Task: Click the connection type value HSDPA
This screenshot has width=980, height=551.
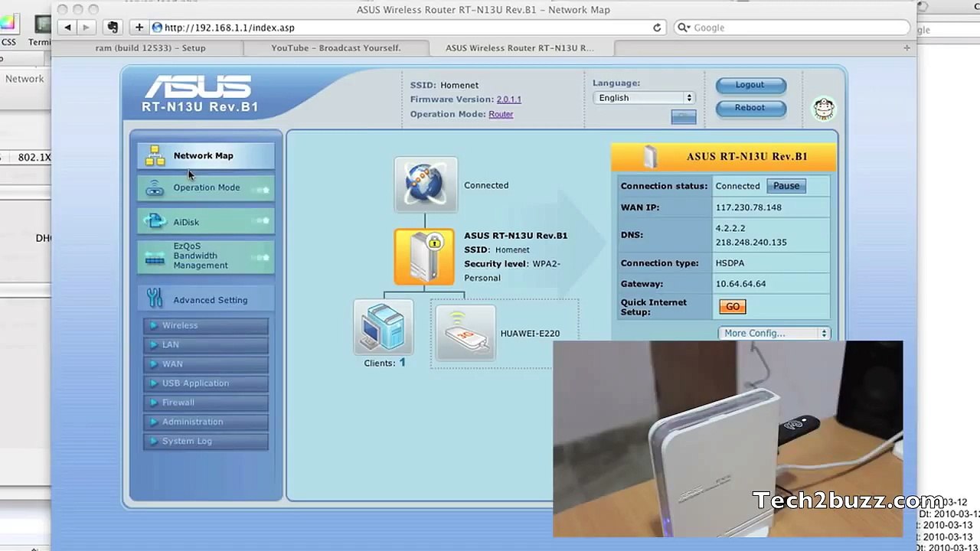Action: pyautogui.click(x=730, y=263)
